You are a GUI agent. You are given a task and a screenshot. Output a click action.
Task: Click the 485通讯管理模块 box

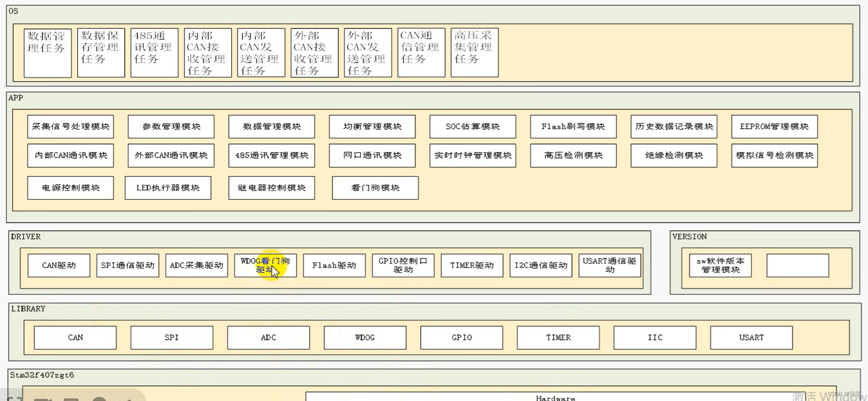pyautogui.click(x=272, y=156)
